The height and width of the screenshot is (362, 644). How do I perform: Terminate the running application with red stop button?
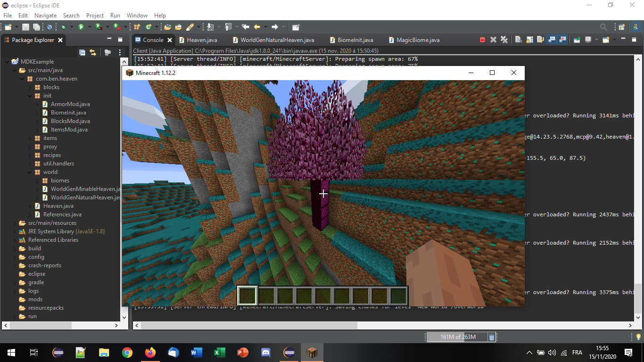482,40
